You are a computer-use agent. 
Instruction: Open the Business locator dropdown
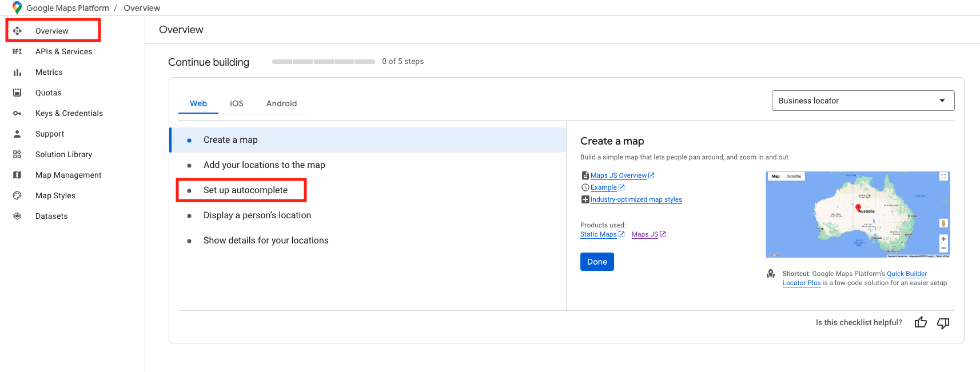click(862, 101)
